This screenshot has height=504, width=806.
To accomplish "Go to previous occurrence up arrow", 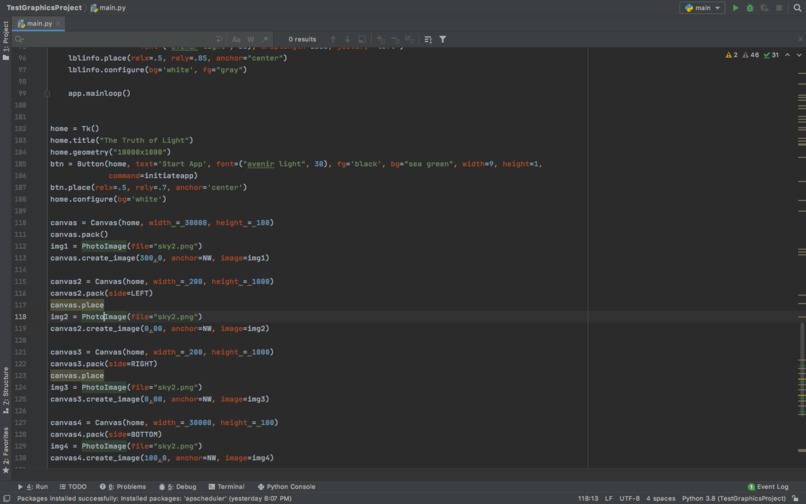I will [333, 39].
